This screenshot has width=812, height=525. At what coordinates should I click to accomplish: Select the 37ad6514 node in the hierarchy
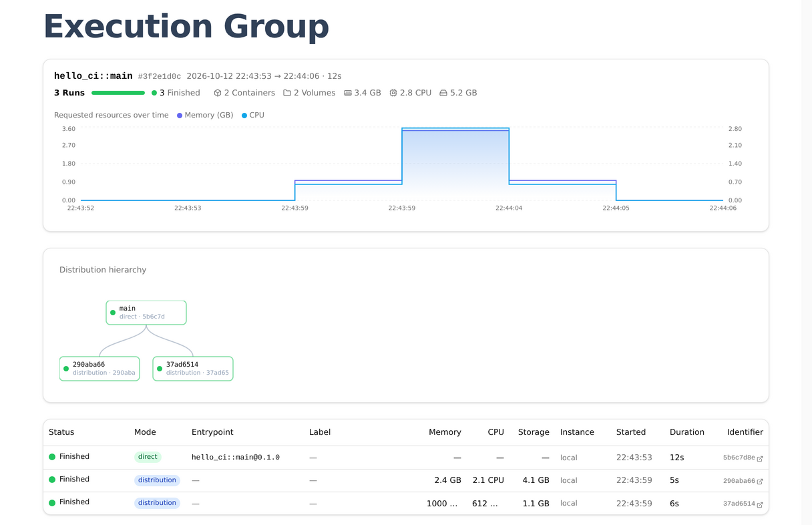(x=193, y=369)
